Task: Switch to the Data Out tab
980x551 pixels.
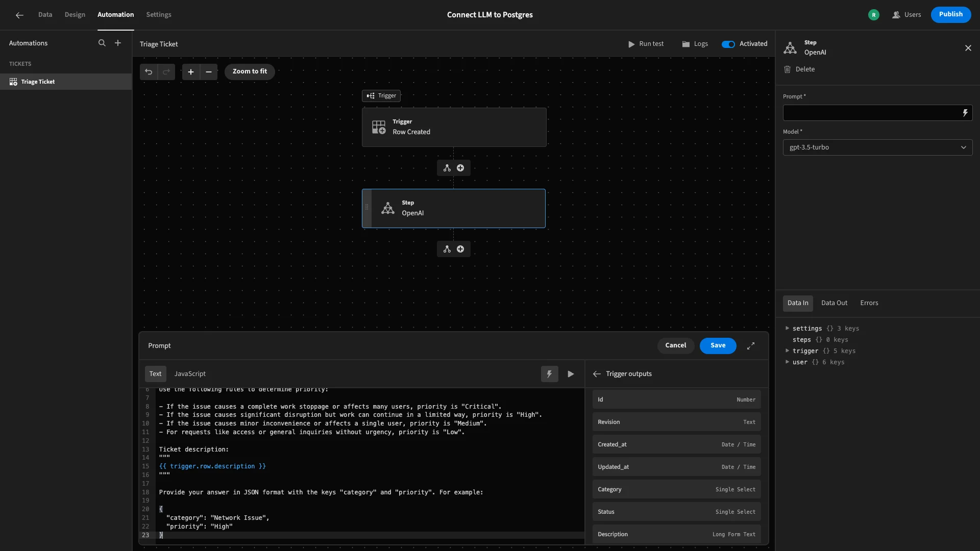Action: [x=834, y=303]
